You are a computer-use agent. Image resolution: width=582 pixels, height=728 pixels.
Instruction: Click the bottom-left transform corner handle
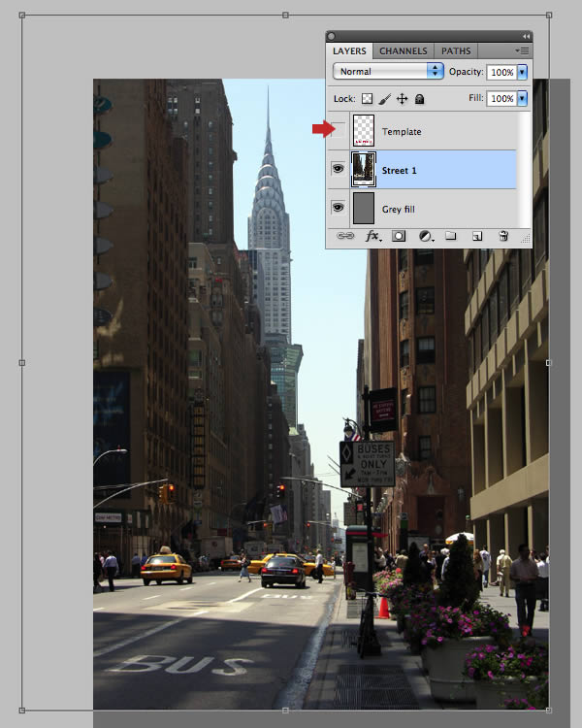click(x=21, y=711)
